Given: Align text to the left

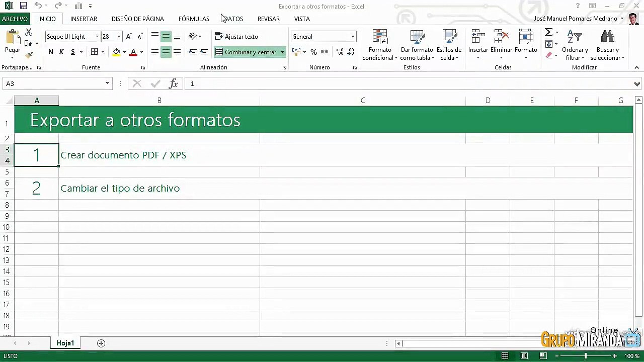Looking at the screenshot, I should pos(154,52).
